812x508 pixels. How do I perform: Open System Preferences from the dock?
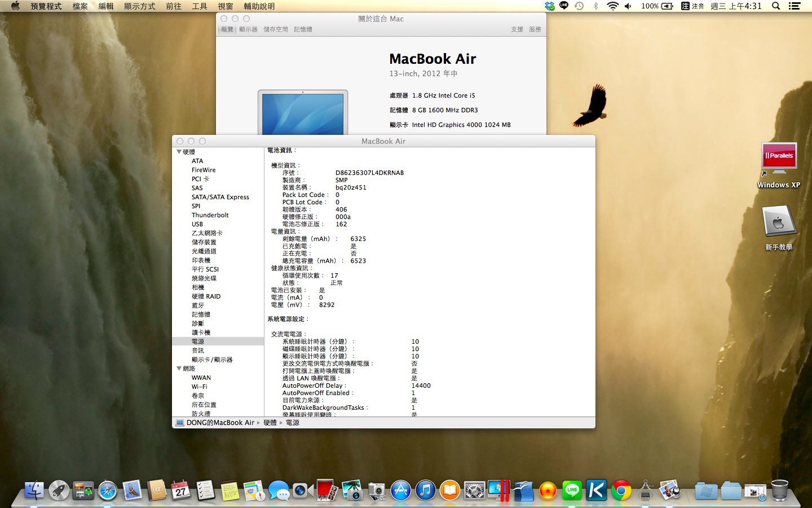click(x=474, y=491)
